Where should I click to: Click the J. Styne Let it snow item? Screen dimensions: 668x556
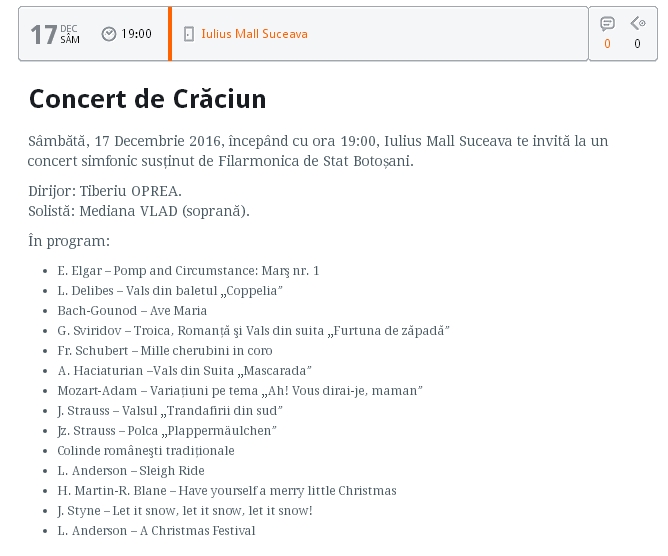pos(185,511)
